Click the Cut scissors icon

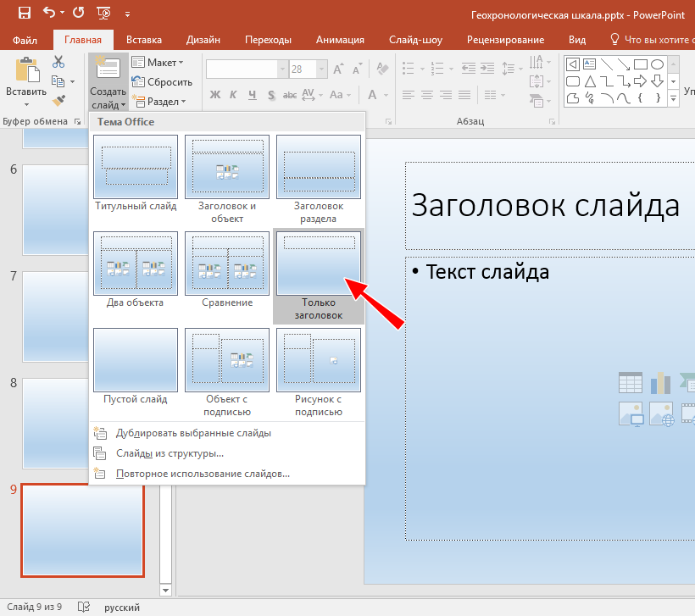pyautogui.click(x=58, y=62)
